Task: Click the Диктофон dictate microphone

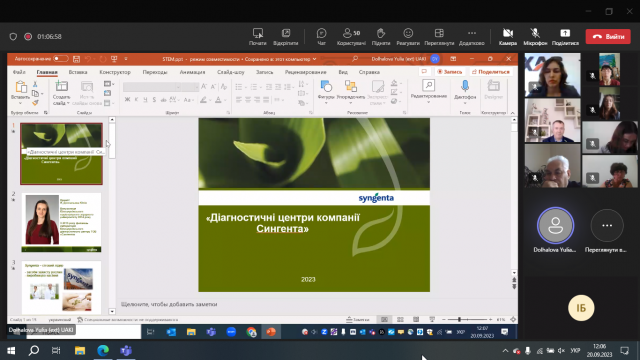Action: (x=465, y=88)
